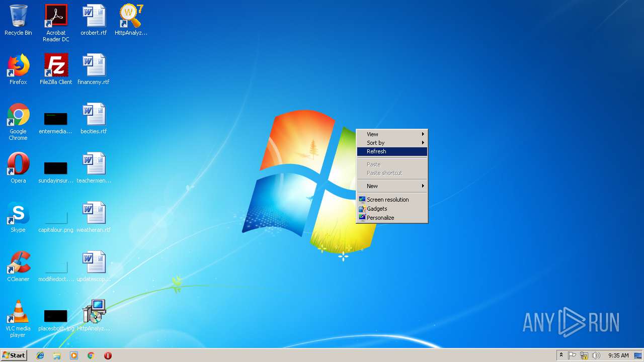Open Gadgets from context menu

[x=392, y=209]
